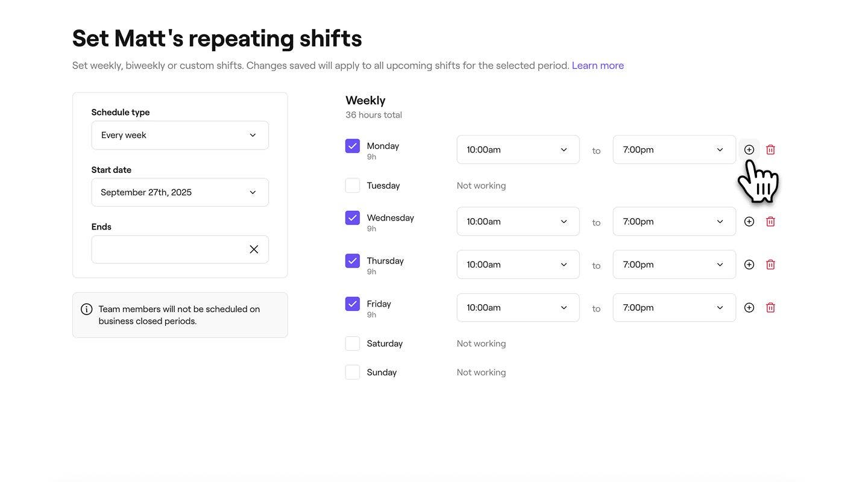This screenshot has width=868, height=482.
Task: Check the Sunday checkbox
Action: point(353,372)
